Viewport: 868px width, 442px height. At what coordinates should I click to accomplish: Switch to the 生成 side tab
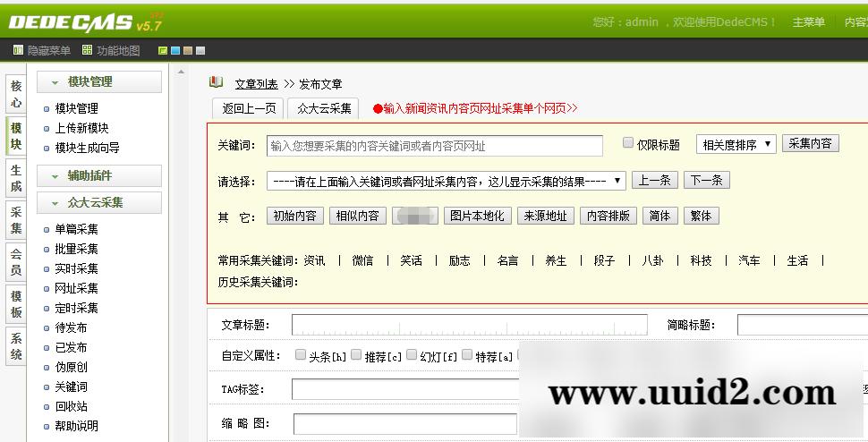(x=16, y=178)
